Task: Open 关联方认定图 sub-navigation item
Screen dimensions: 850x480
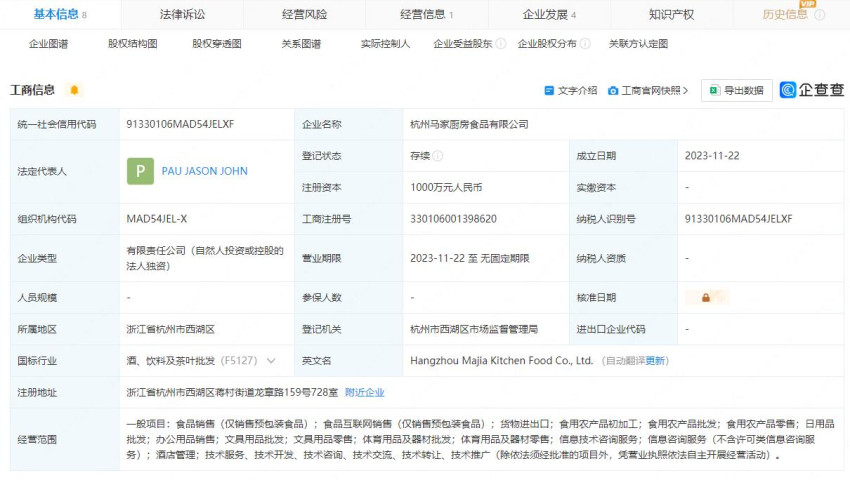Action: point(638,44)
